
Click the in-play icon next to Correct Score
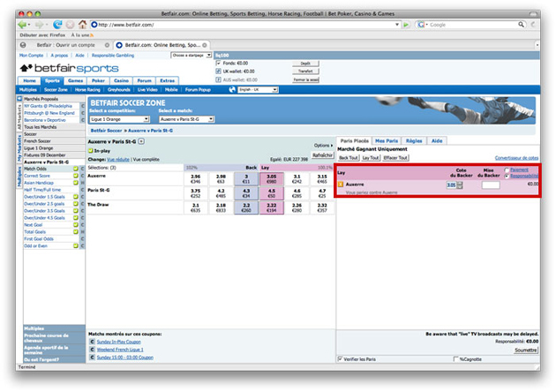click(x=76, y=176)
